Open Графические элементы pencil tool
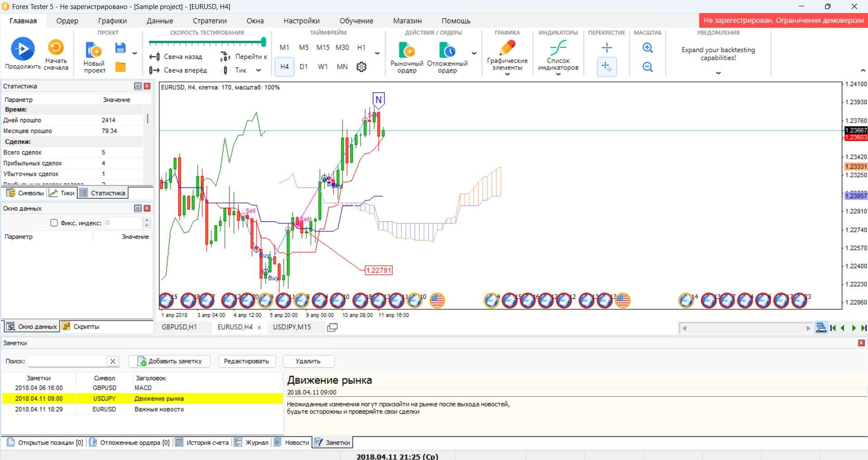 tap(507, 48)
